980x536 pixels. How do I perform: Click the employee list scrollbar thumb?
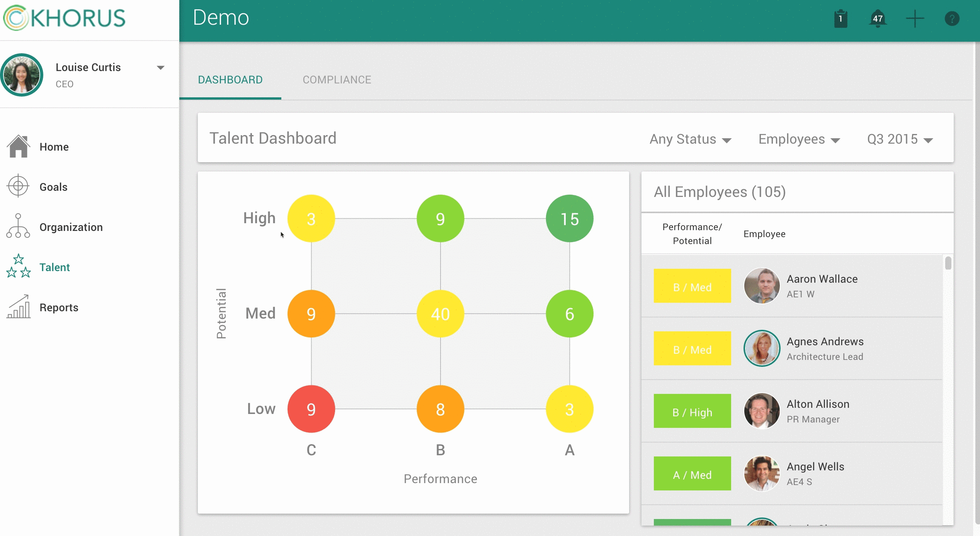click(x=948, y=263)
